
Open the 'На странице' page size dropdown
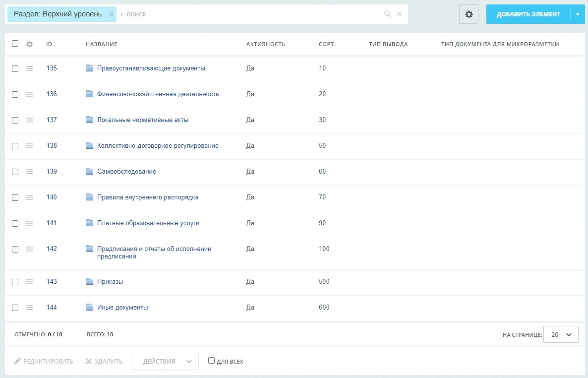tap(561, 334)
